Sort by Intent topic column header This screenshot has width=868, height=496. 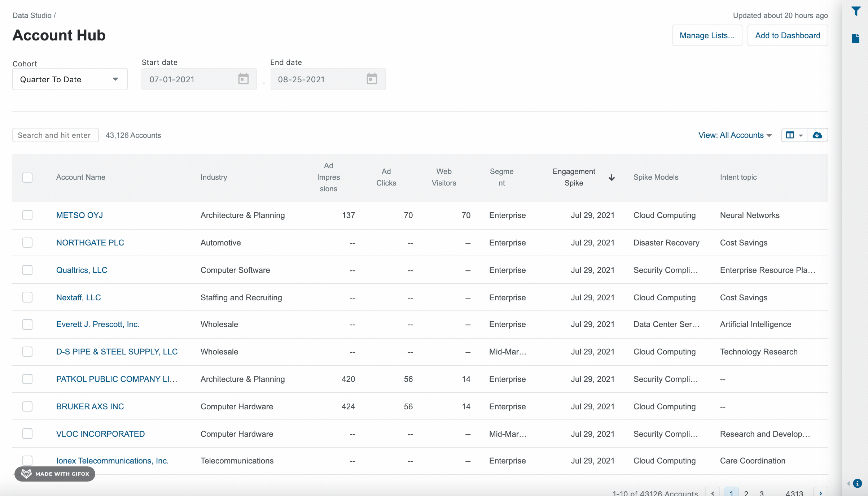738,177
